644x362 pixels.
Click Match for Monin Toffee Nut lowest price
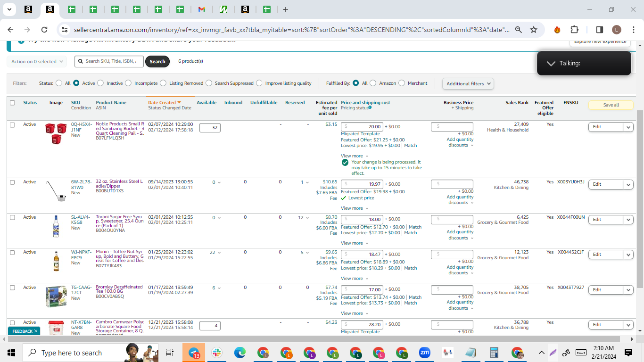(411, 268)
